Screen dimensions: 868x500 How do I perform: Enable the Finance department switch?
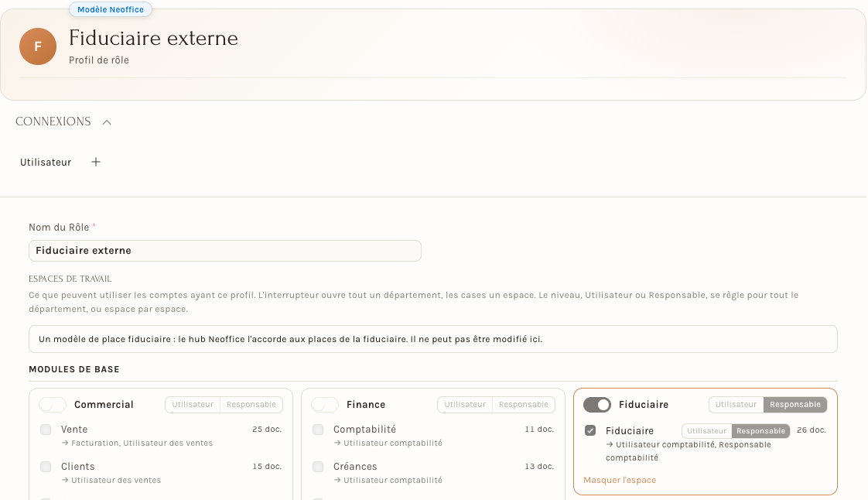tap(325, 405)
